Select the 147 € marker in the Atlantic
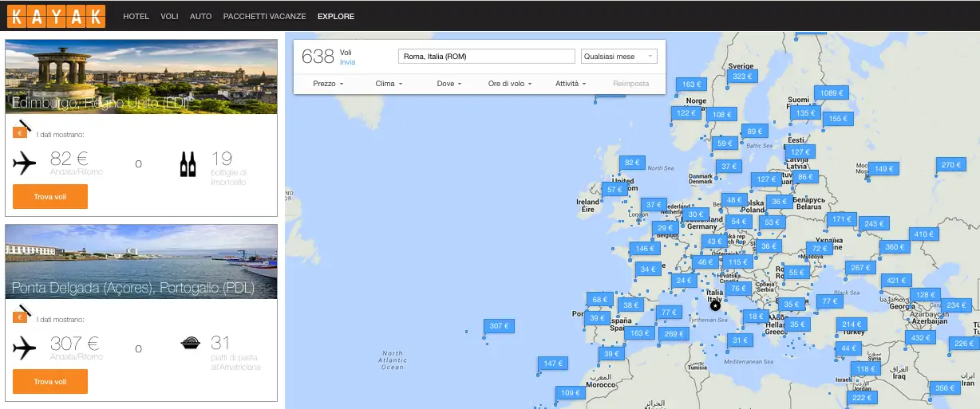980x409 pixels. tap(551, 364)
